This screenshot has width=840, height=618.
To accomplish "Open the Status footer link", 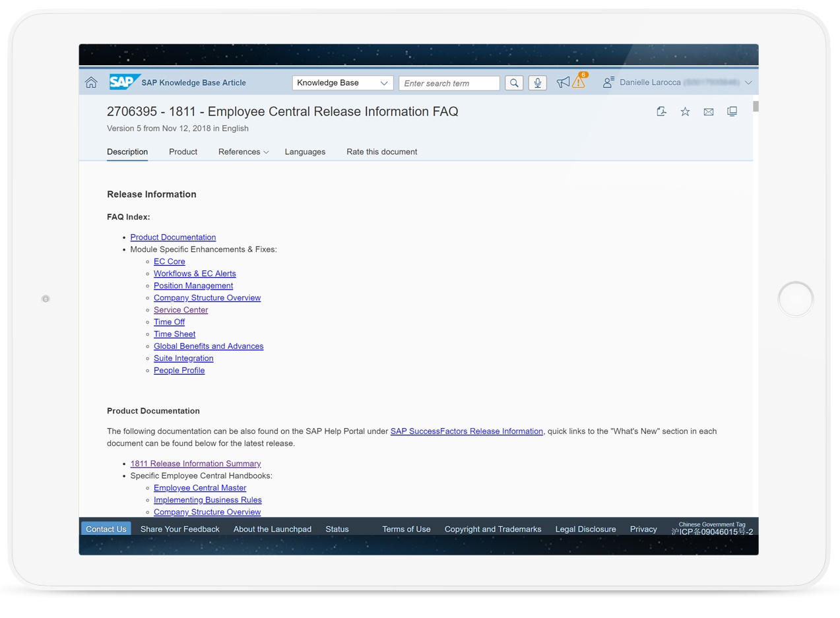I will 337,529.
